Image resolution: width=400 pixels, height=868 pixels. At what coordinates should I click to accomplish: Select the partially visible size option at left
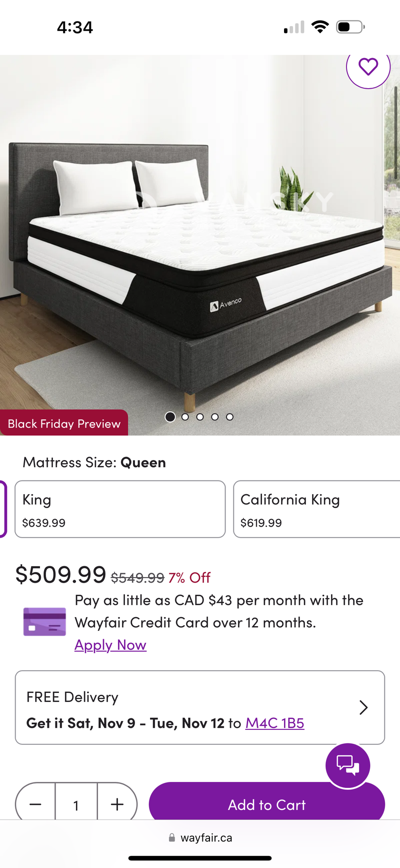3,509
